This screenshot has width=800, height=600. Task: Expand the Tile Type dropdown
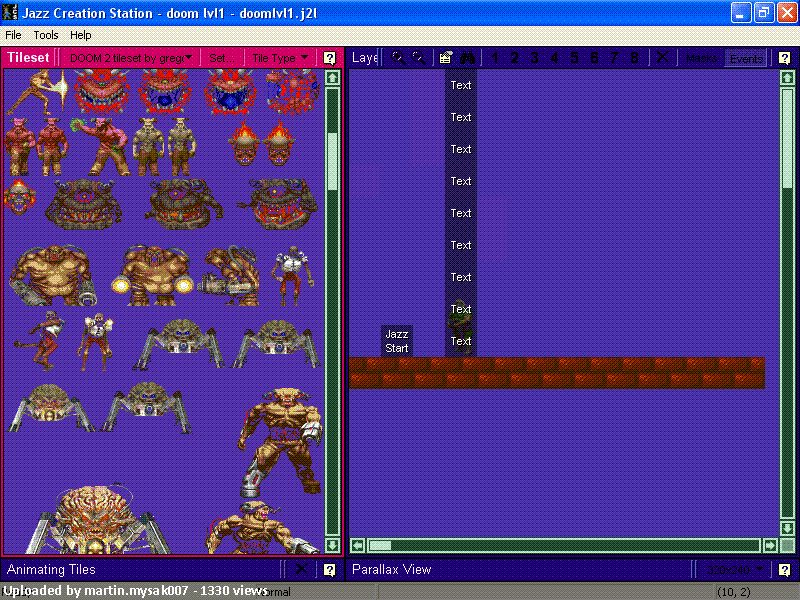(x=280, y=58)
